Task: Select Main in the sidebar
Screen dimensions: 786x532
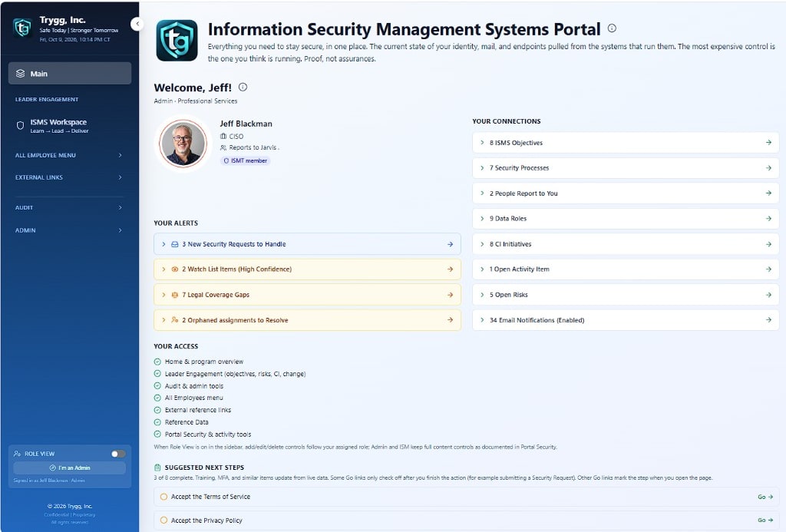Action: [x=70, y=73]
